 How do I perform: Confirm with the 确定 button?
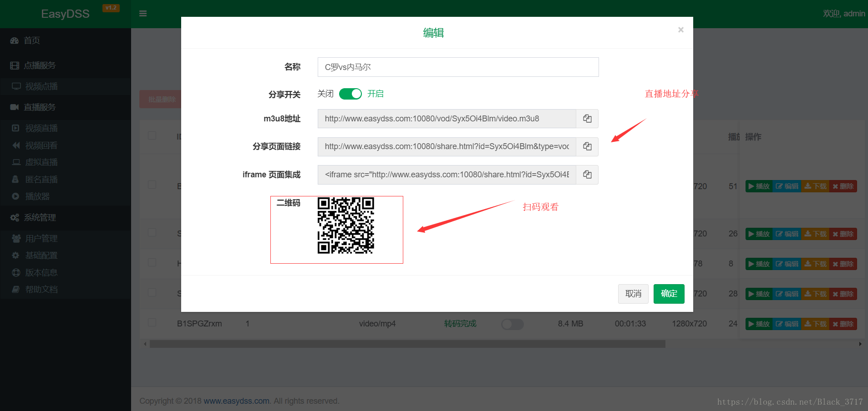669,294
